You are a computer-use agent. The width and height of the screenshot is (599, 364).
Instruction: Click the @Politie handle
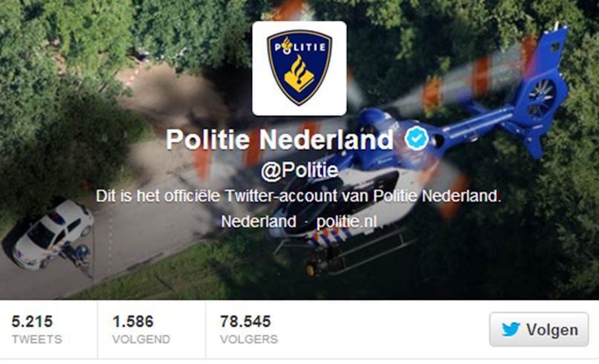[299, 171]
